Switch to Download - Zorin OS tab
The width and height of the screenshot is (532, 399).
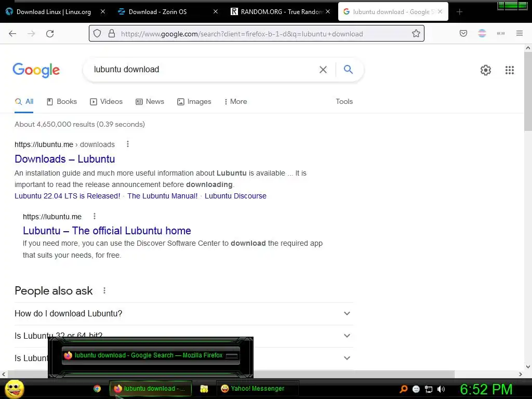157,12
